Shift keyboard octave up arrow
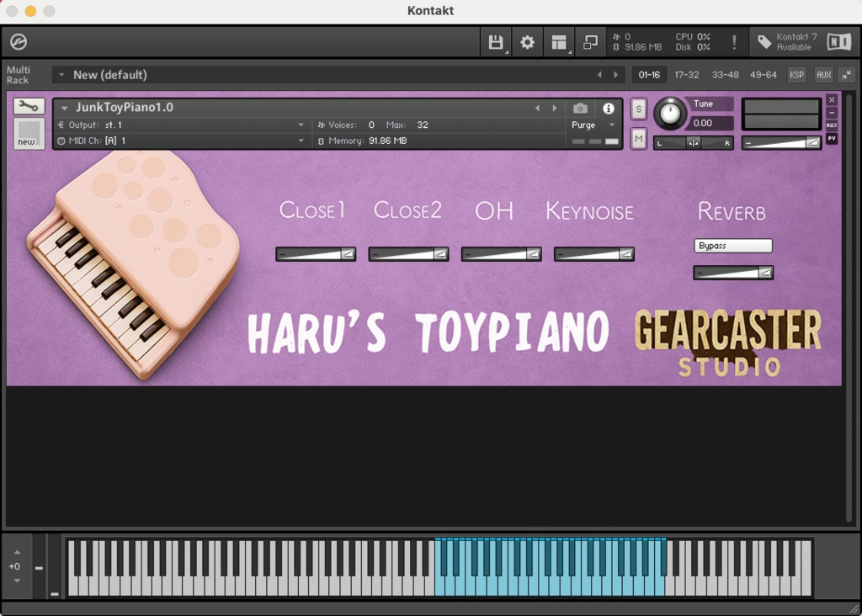The image size is (862, 616). (x=17, y=552)
